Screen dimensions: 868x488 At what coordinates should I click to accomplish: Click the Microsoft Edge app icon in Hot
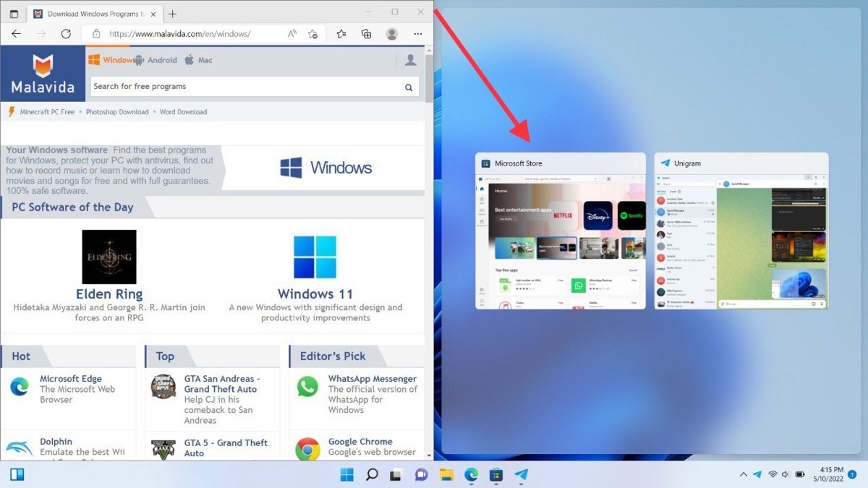pos(19,387)
